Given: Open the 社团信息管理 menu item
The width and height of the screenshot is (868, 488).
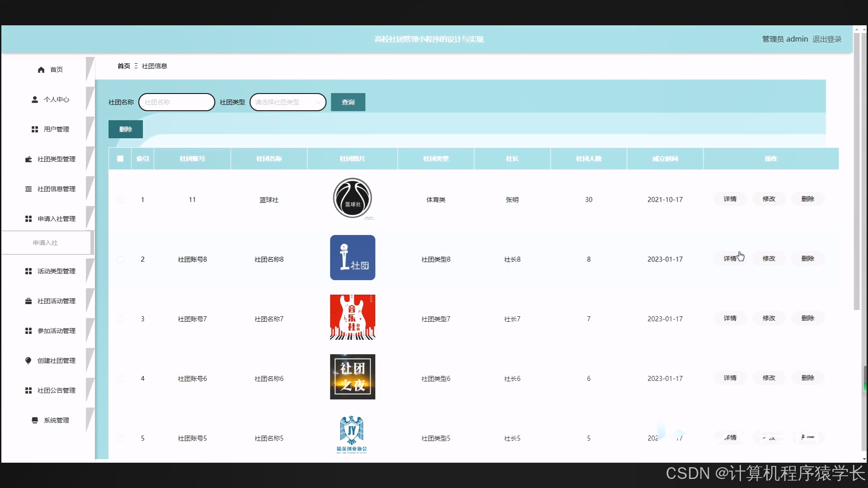Looking at the screenshot, I should click(x=47, y=189).
